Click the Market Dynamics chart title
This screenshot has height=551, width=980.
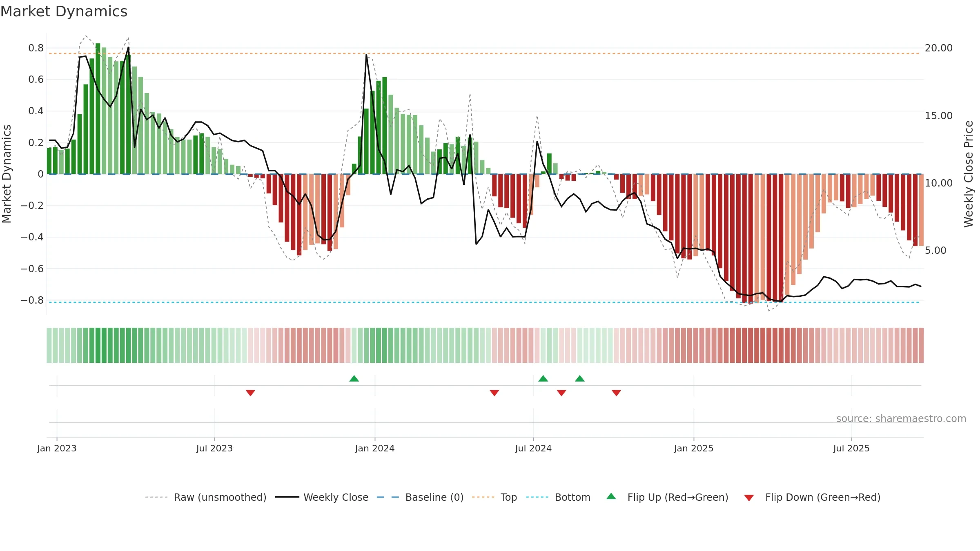64,11
